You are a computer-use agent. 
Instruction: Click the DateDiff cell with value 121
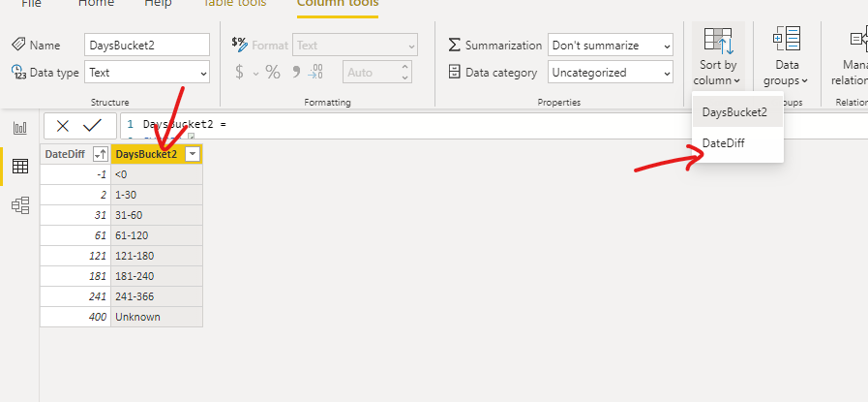click(75, 256)
